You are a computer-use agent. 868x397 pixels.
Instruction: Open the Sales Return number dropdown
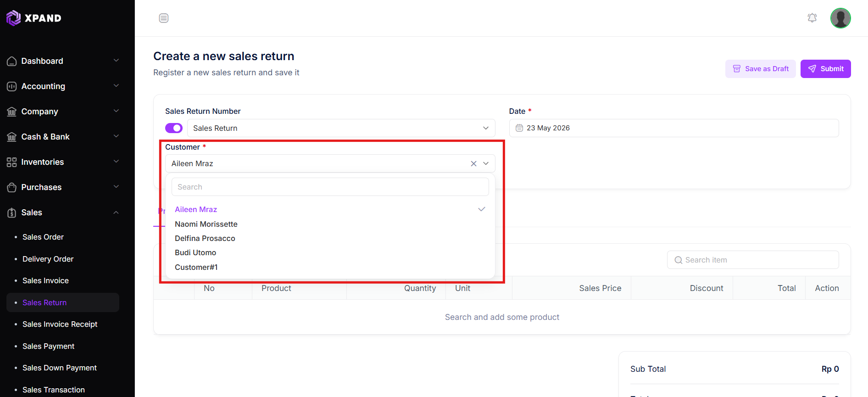click(x=341, y=128)
